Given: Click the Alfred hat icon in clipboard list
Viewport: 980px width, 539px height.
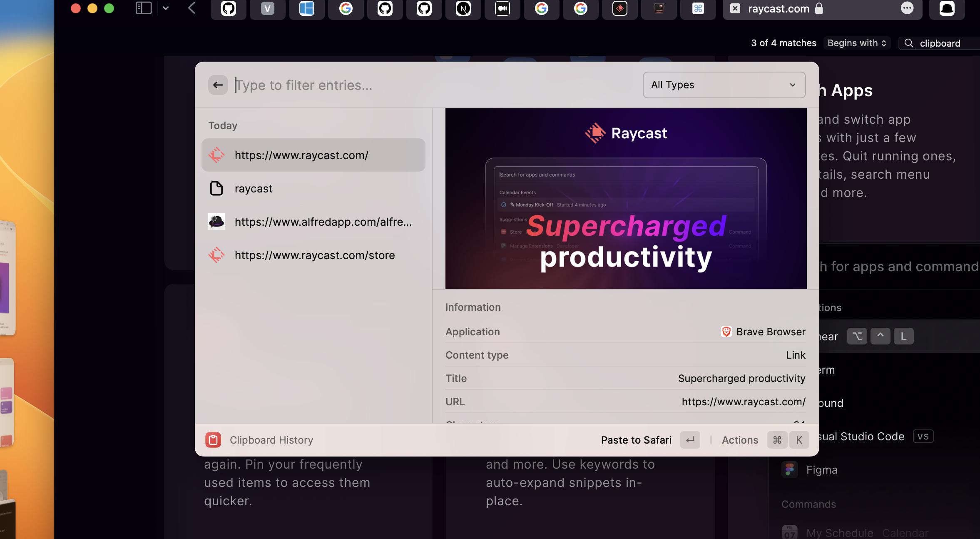Looking at the screenshot, I should [x=216, y=222].
